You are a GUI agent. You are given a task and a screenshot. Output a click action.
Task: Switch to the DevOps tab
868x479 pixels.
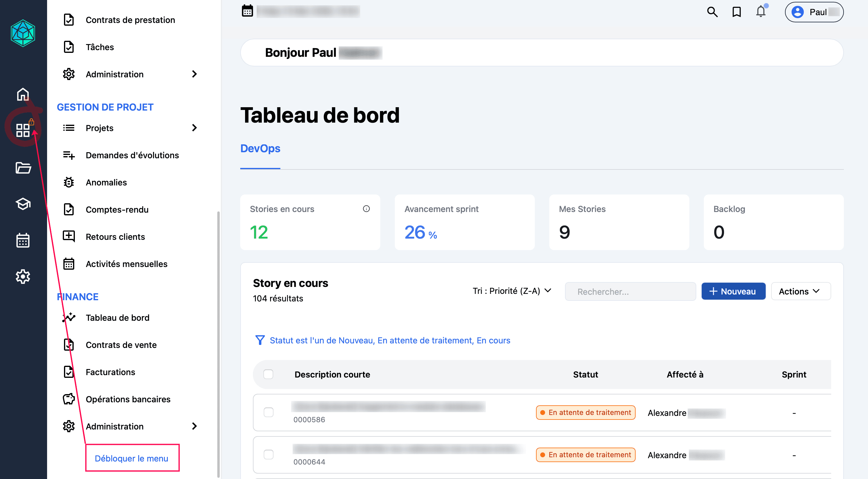260,148
